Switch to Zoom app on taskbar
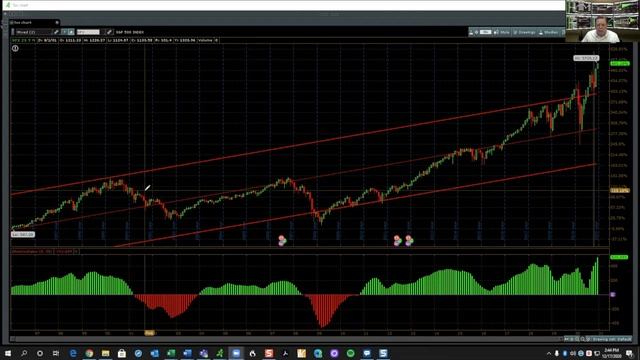This screenshot has height=360, width=640. [236, 353]
